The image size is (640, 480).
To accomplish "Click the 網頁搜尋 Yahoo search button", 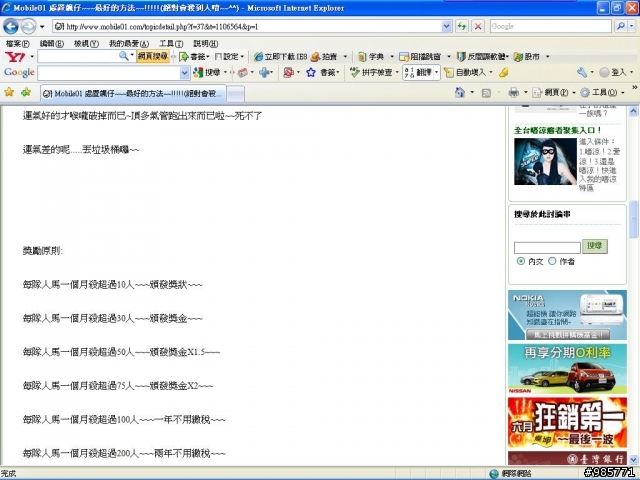I will point(153,56).
